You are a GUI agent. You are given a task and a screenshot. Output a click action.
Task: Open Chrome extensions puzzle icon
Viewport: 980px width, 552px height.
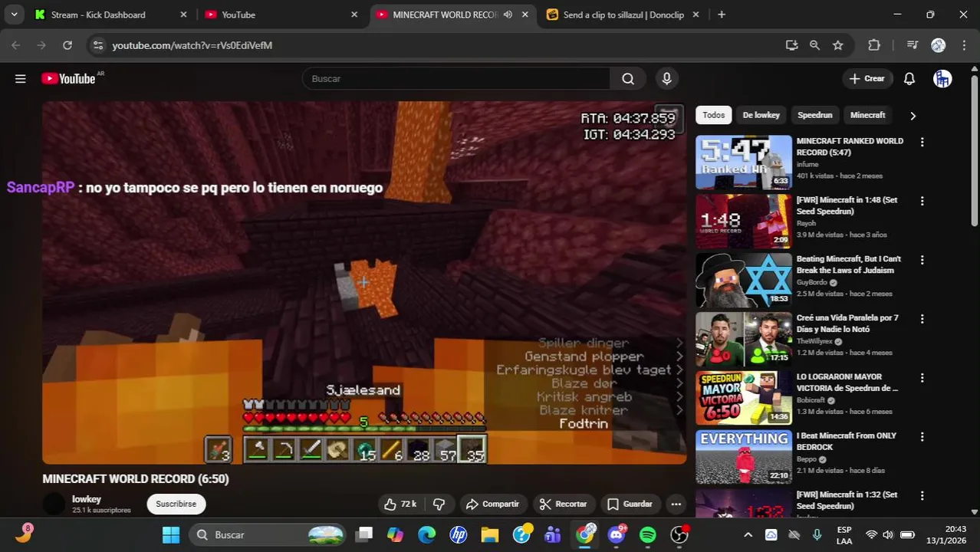click(874, 45)
